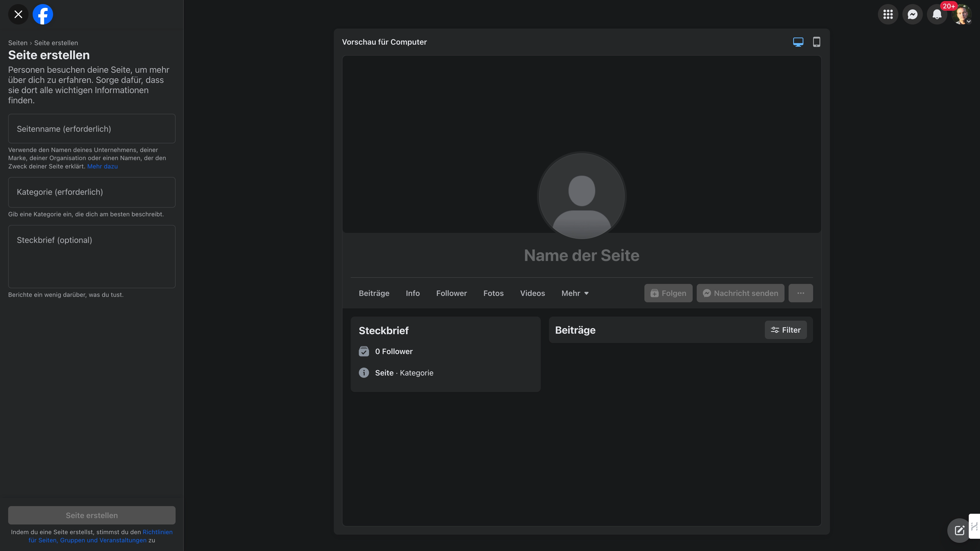Open account menu via profile picture
Image resolution: width=980 pixels, height=551 pixels.
(x=961, y=15)
